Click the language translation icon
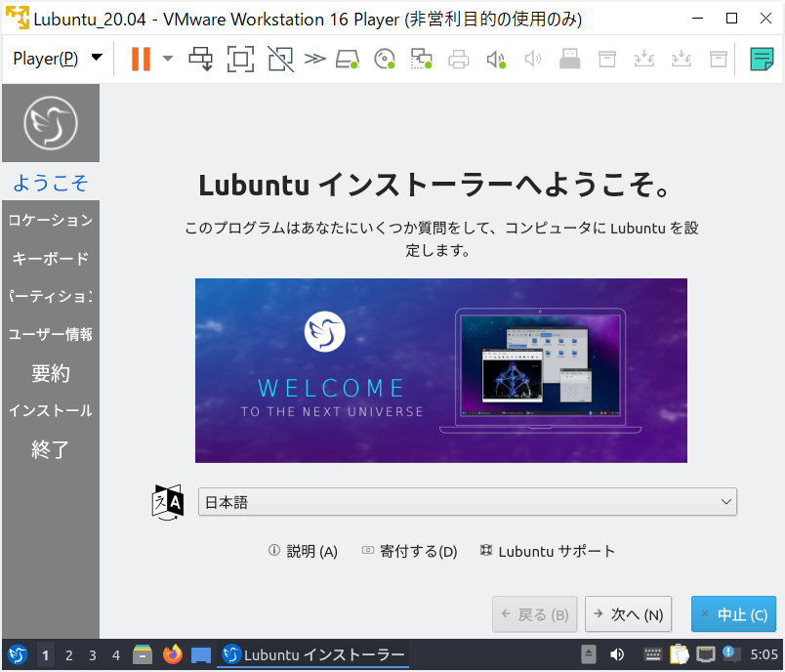Viewport: 785px width, 672px height. point(168,502)
